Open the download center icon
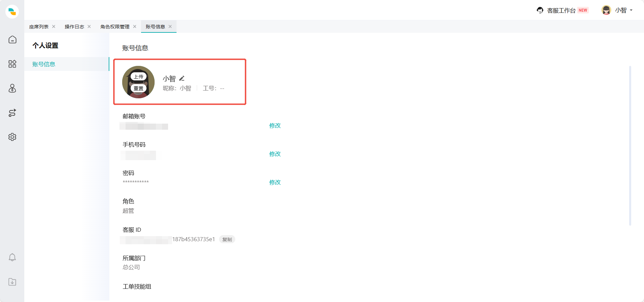 [12, 282]
